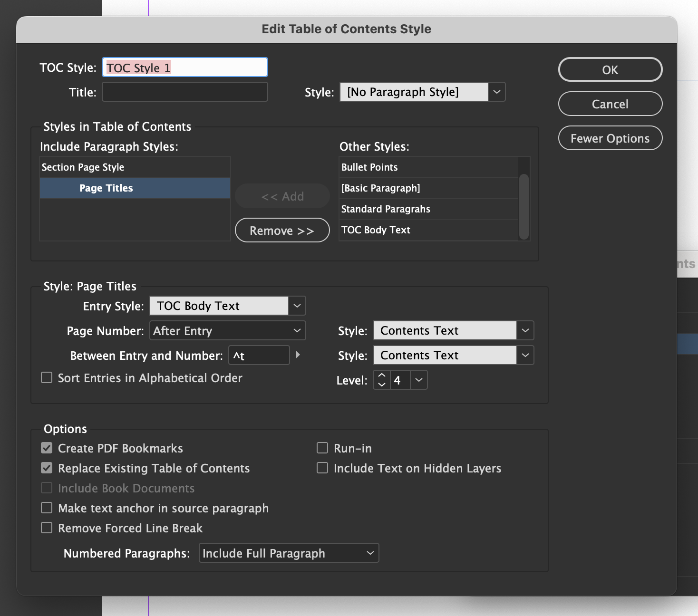
Task: Open the special characters menu beside Between Entry field
Action: (298, 355)
